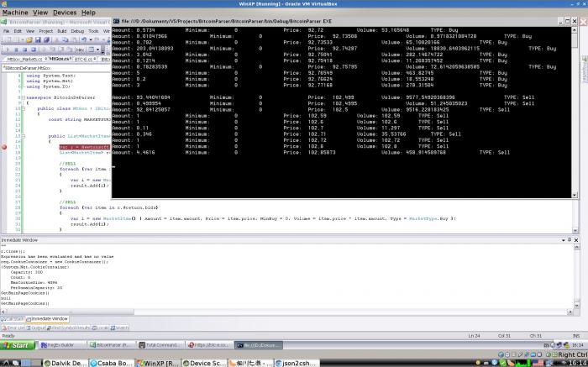Open Immediate Window position dropdown arrow
588x367 pixels.
564,240
